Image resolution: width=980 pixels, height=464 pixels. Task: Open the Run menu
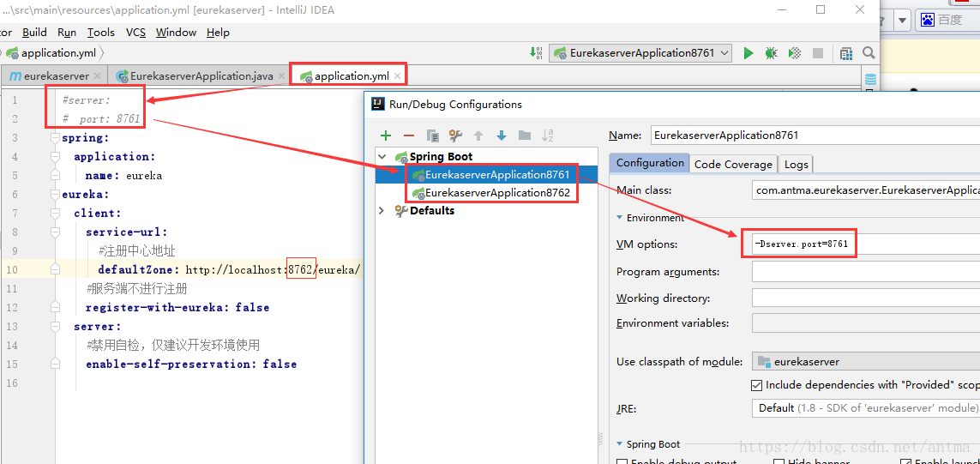[67, 33]
